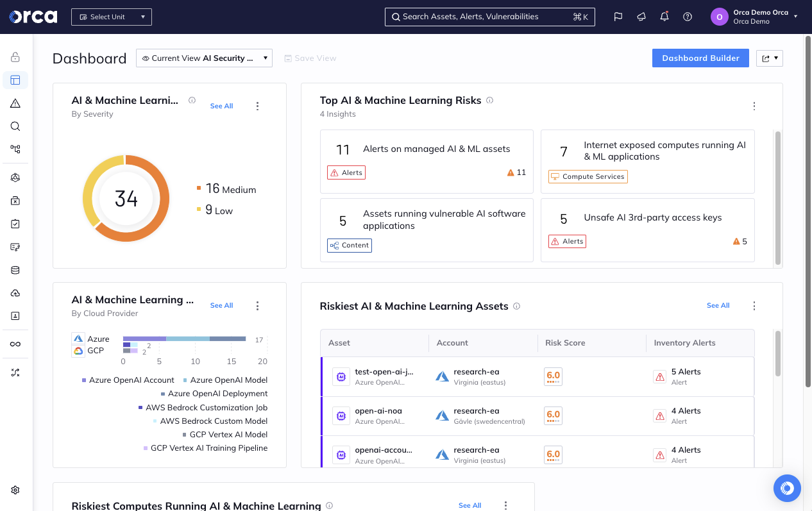Open the flag icon in the top bar
Screen dimensions: 812x511
[618, 16]
